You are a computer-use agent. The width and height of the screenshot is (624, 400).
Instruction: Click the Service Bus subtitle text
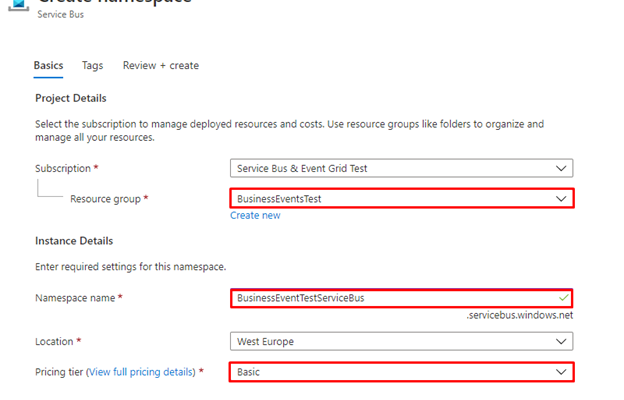tap(60, 14)
